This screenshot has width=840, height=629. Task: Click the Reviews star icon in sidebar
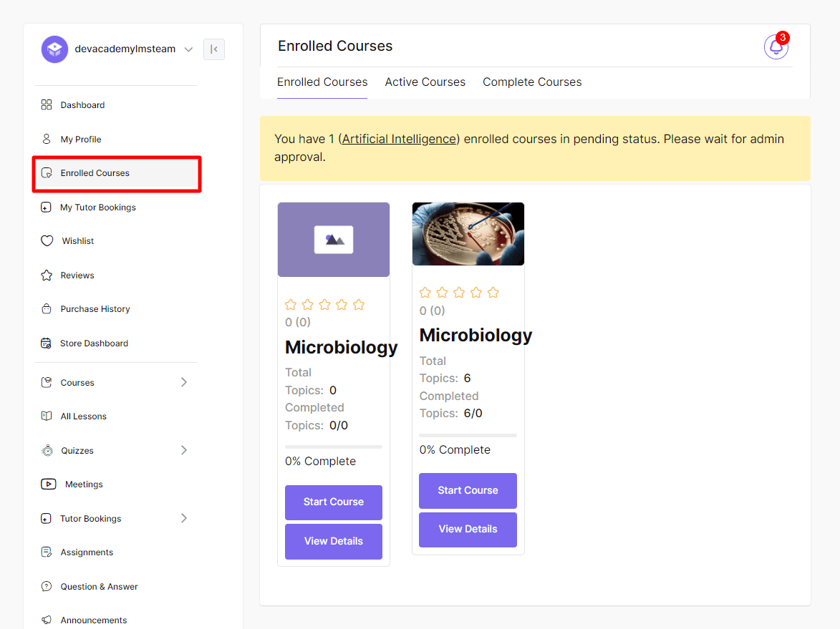tap(48, 275)
